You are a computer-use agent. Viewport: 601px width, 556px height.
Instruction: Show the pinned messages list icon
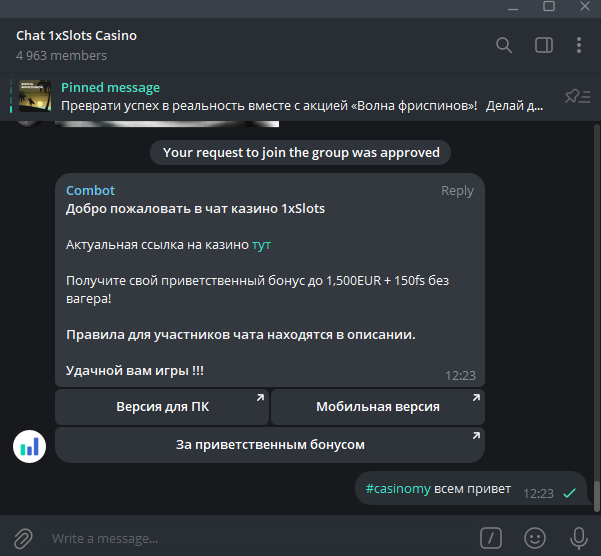pyautogui.click(x=577, y=96)
